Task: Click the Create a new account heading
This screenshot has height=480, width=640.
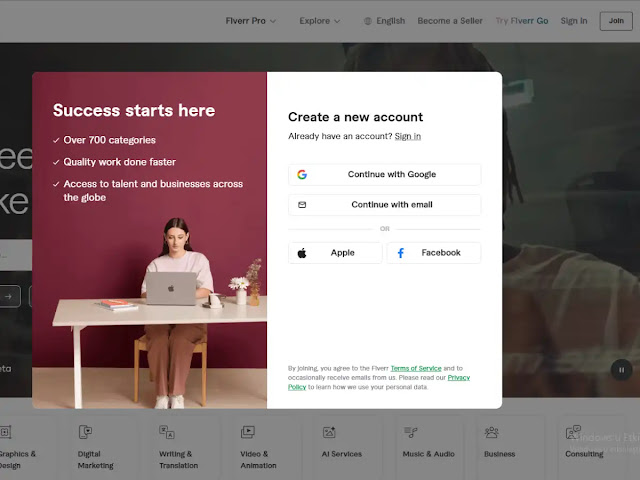Action: tap(356, 117)
